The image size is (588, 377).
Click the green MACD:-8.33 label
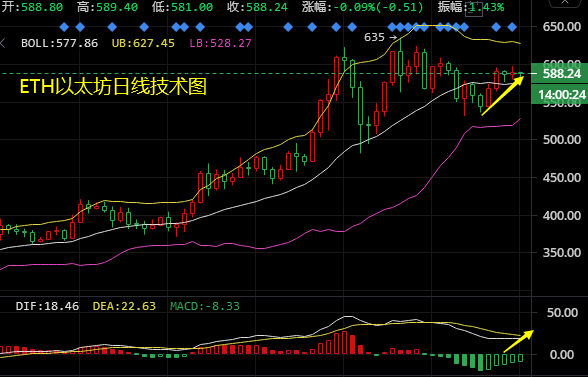pyautogui.click(x=205, y=306)
